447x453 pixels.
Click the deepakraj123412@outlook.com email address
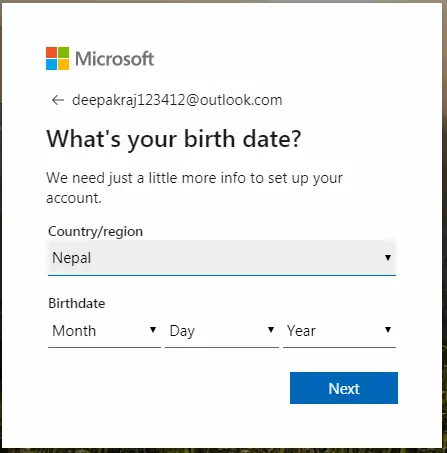[177, 100]
